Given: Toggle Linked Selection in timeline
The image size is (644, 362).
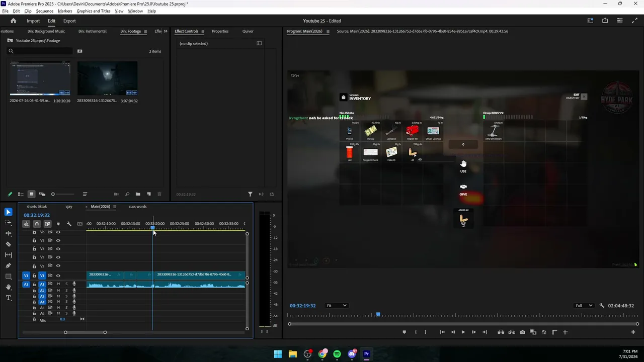Looking at the screenshot, I should click(47, 224).
